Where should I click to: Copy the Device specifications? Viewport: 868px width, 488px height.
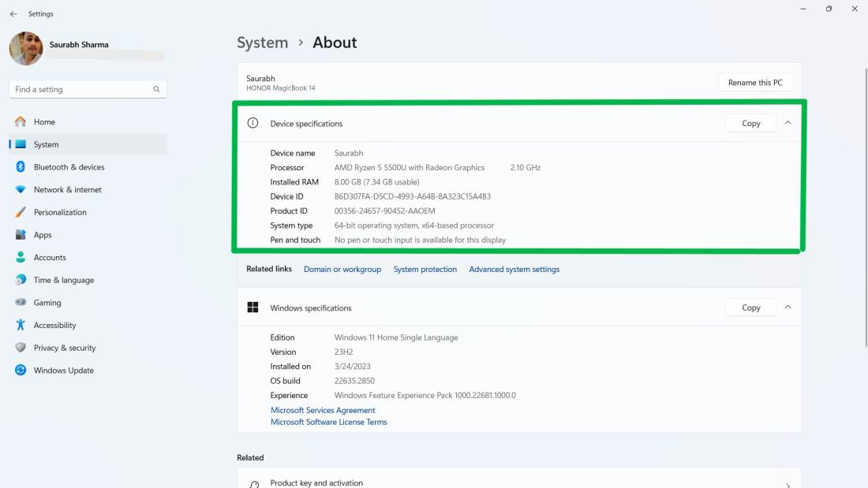[x=750, y=123]
